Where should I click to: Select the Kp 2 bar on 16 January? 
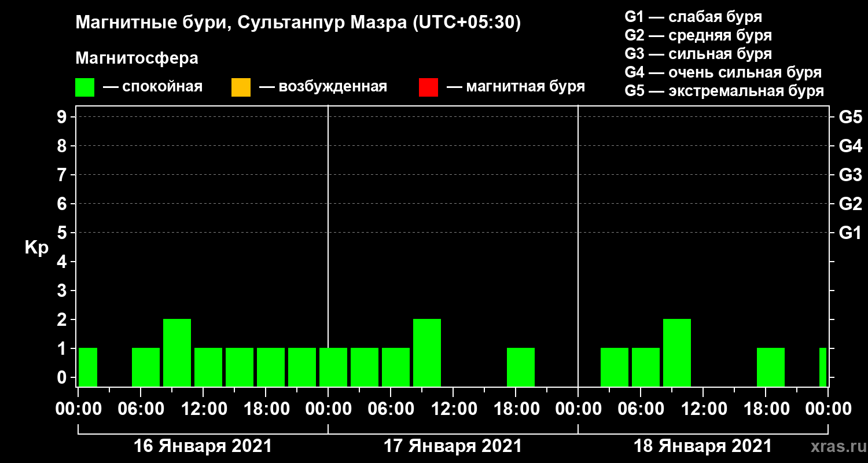point(177,352)
